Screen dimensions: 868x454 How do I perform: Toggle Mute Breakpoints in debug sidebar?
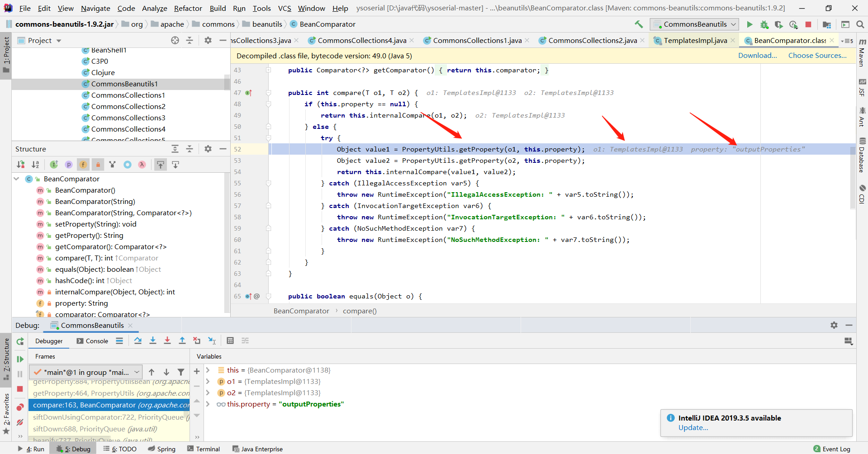[x=20, y=422]
